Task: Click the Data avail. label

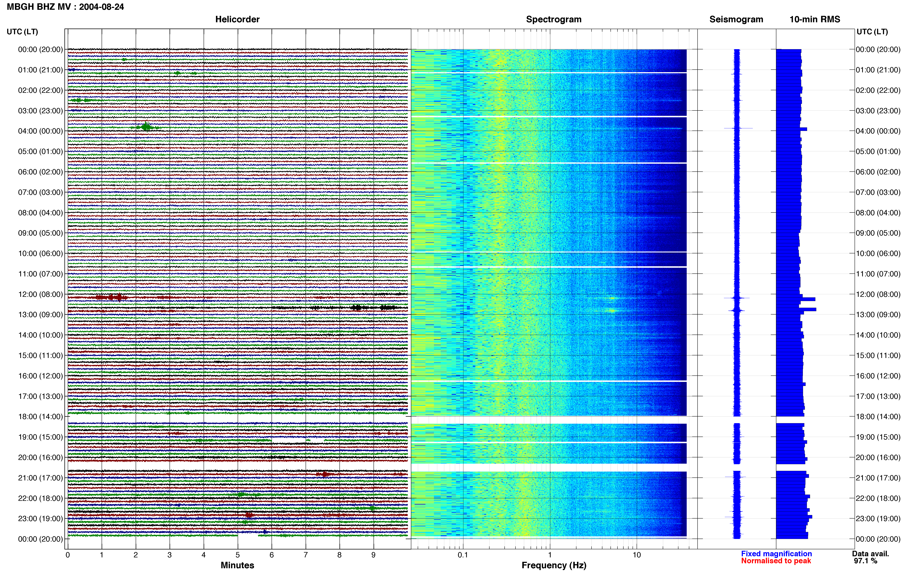Action: (870, 554)
